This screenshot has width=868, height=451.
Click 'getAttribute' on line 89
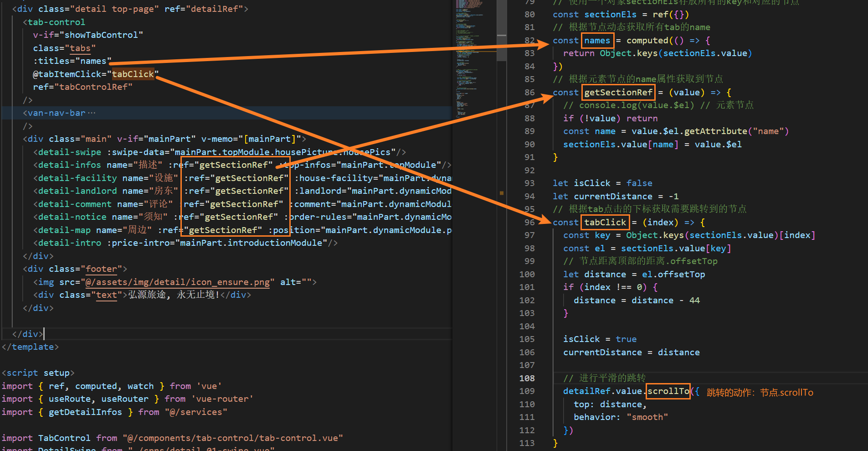(x=715, y=131)
